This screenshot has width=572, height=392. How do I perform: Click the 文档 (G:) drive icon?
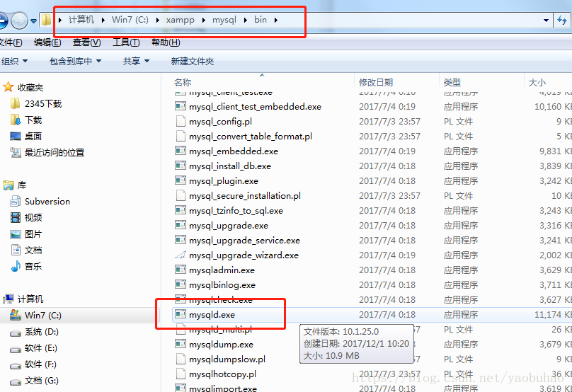coord(16,381)
